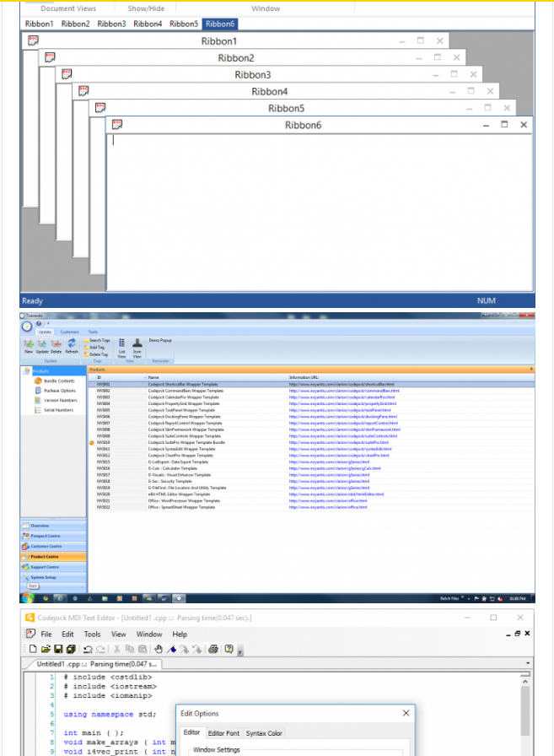554x756 pixels.
Task: Select Icon View in the ribbon View group
Action: pyautogui.click(x=137, y=348)
